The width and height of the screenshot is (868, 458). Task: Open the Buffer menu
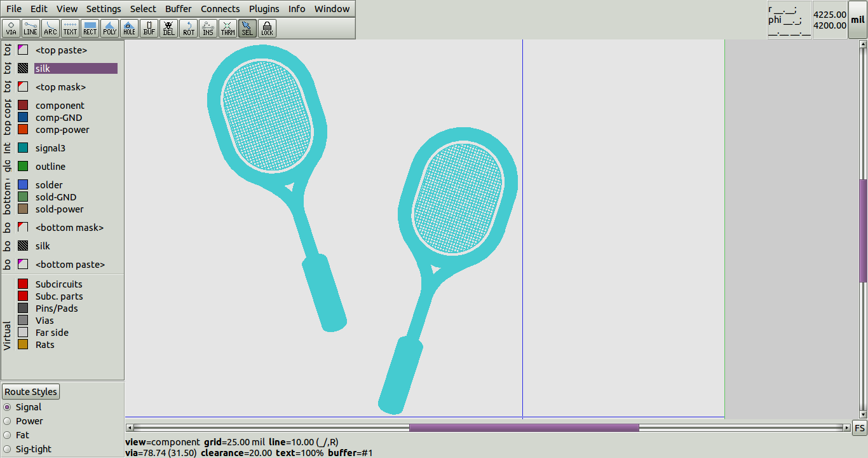(x=178, y=8)
